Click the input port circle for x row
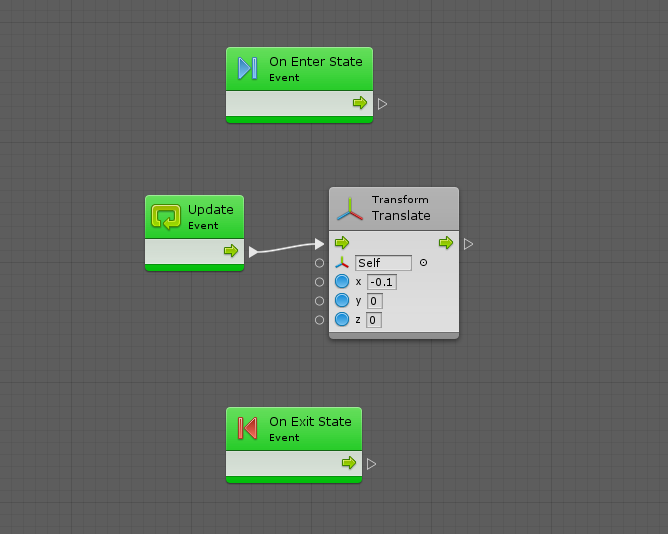Viewport: 668px width, 534px height. click(319, 282)
